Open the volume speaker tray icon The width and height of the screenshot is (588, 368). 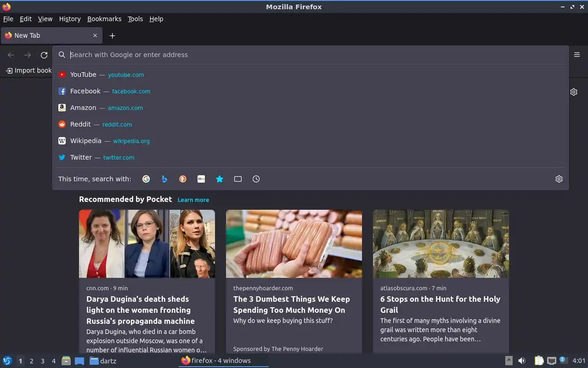point(522,361)
